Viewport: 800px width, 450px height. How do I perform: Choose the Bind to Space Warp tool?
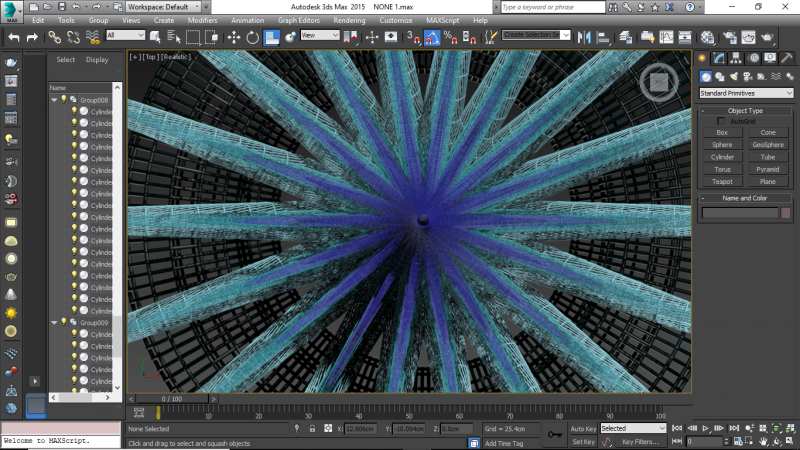click(x=92, y=37)
